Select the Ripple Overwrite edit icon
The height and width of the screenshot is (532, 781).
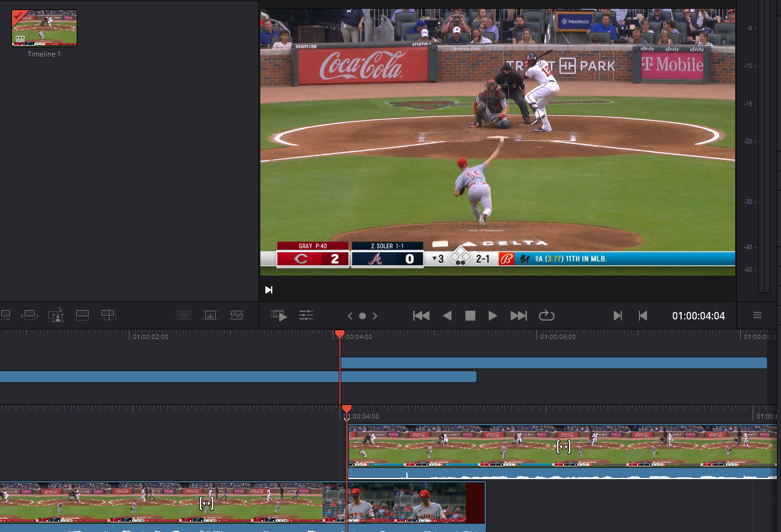coord(30,315)
